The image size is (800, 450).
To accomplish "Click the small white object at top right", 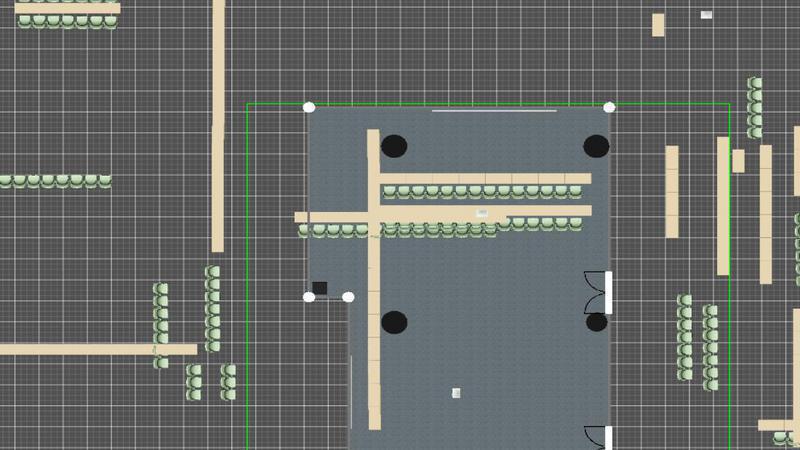I will pos(706,15).
